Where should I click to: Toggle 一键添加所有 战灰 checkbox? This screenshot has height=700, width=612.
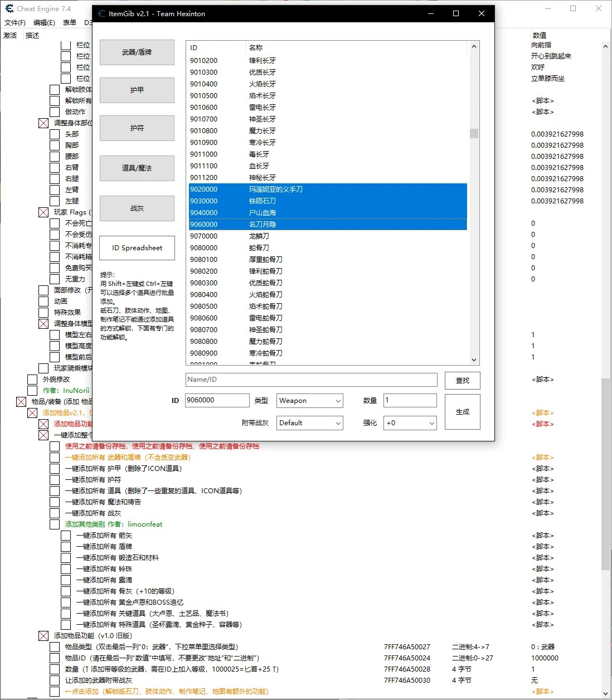click(x=55, y=513)
